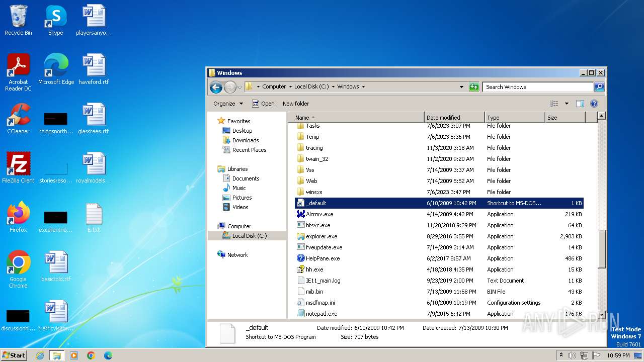This screenshot has height=362, width=644.
Task: Focus the Search Windows field
Action: (x=537, y=87)
